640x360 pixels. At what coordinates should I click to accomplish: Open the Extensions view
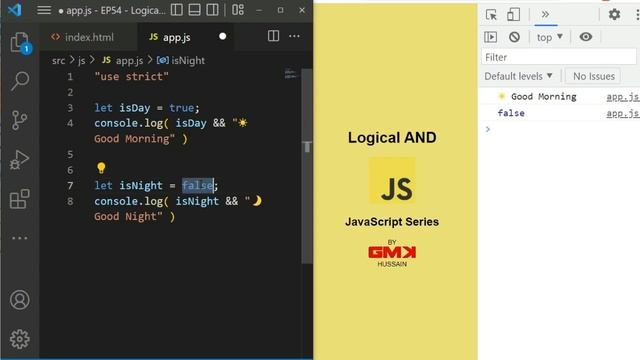tap(20, 199)
